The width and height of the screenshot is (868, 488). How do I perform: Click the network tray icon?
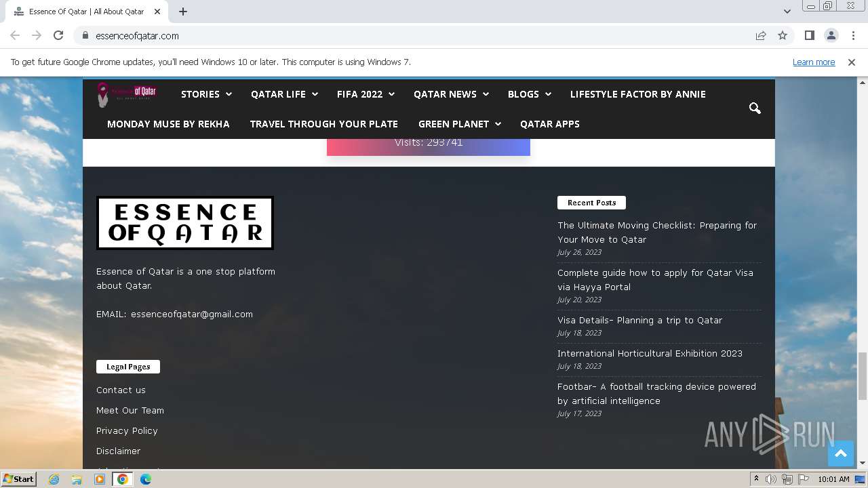coord(787,479)
